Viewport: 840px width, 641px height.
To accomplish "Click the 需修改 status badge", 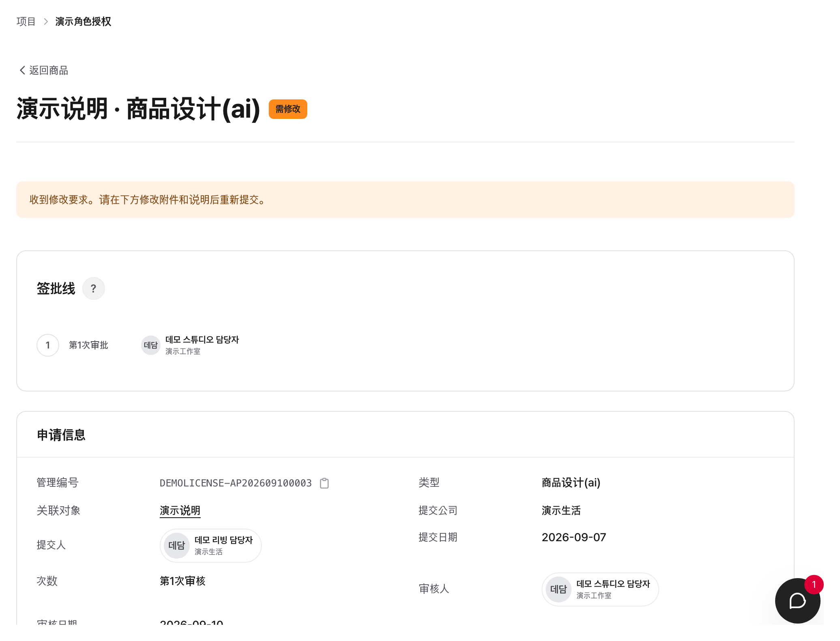I will pos(288,109).
